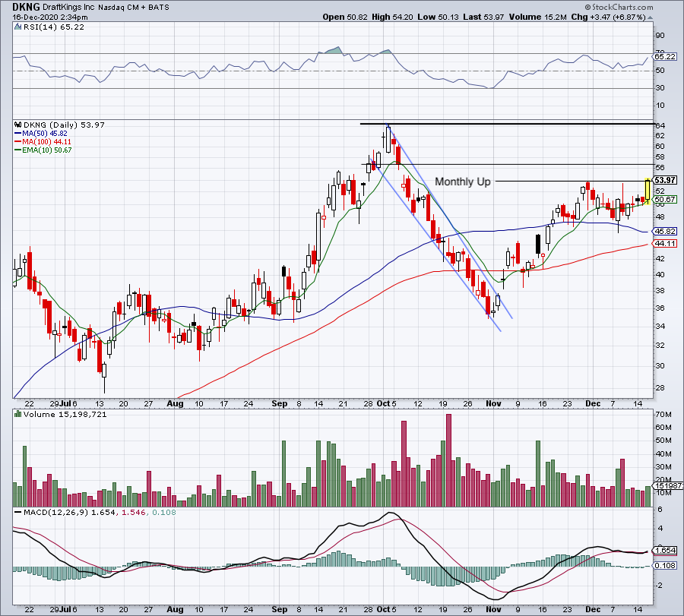The image size is (684, 616).
Task: Click the green line marker before EMA(10)
Action: tap(18, 150)
